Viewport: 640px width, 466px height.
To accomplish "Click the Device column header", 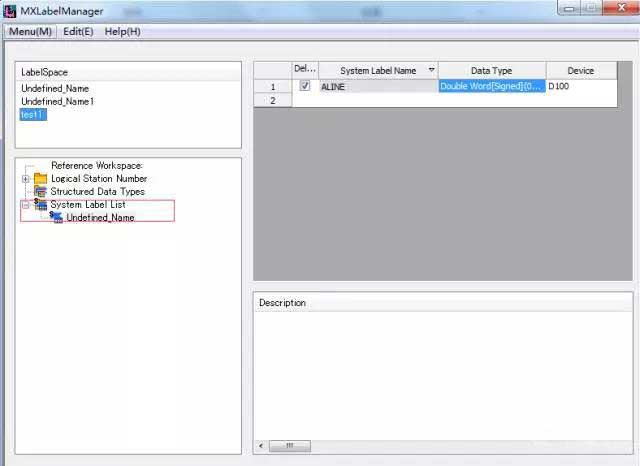I will coord(580,70).
